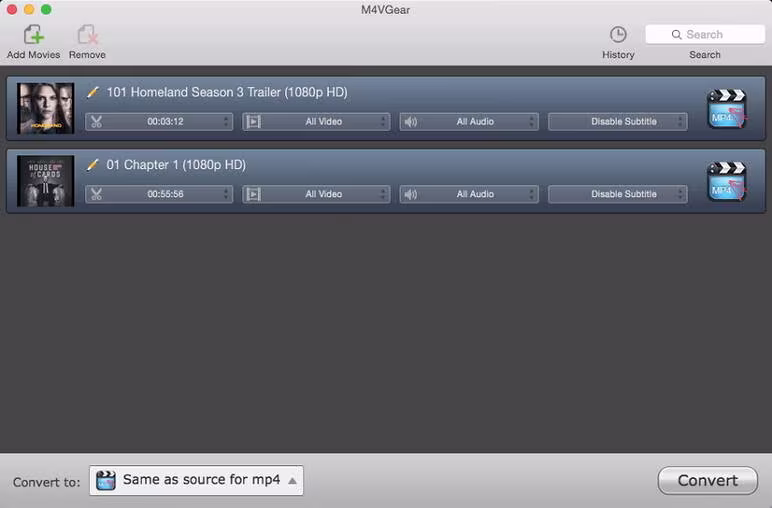Open the History clock icon
Screen dimensions: 772x508
click(618, 34)
